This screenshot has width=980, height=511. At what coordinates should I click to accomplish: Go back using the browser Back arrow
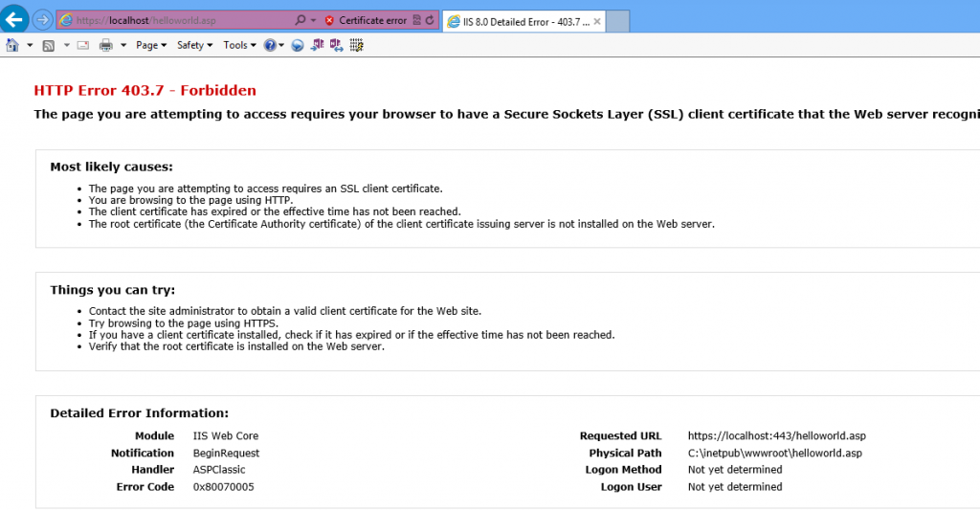pos(13,20)
